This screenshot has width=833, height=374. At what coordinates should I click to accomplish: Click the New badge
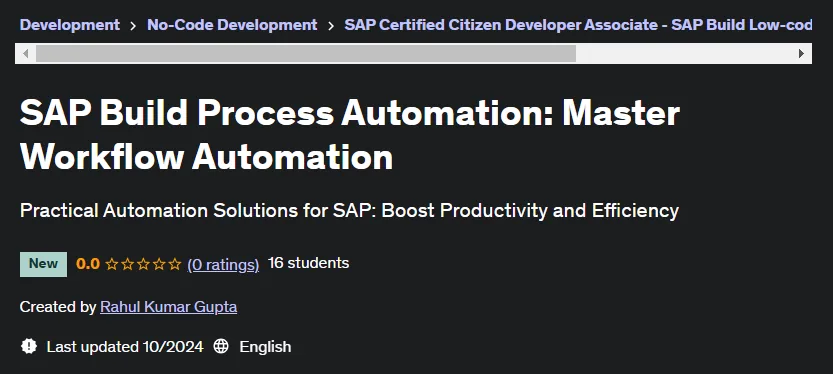[x=44, y=264]
